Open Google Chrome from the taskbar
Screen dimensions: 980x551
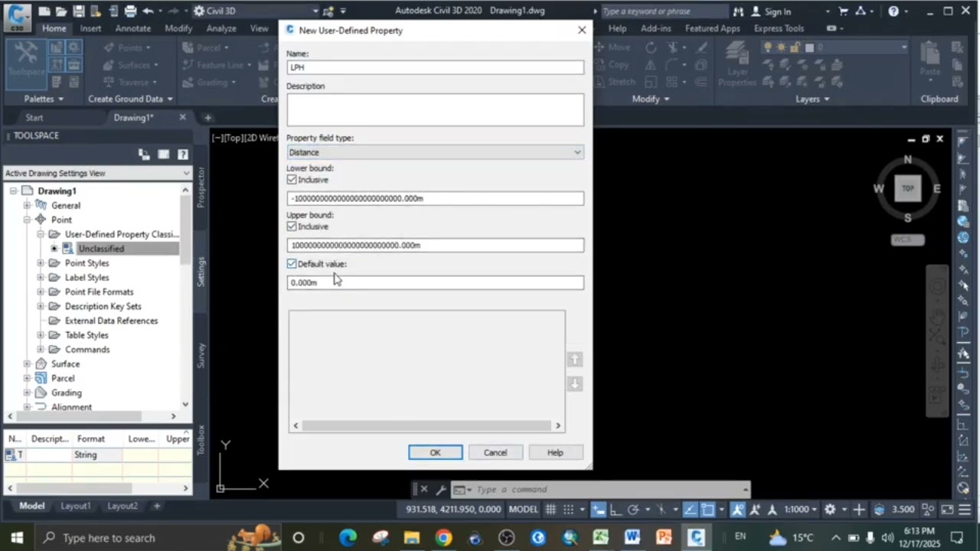pyautogui.click(x=443, y=538)
